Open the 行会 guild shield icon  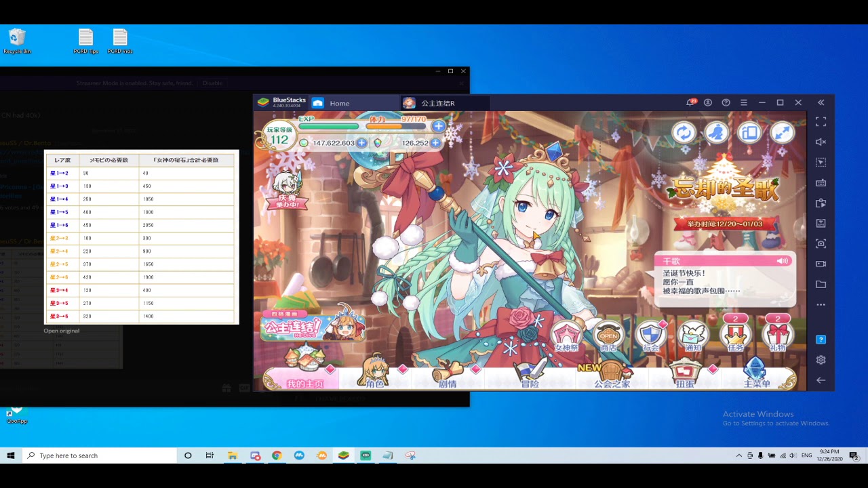(x=650, y=337)
